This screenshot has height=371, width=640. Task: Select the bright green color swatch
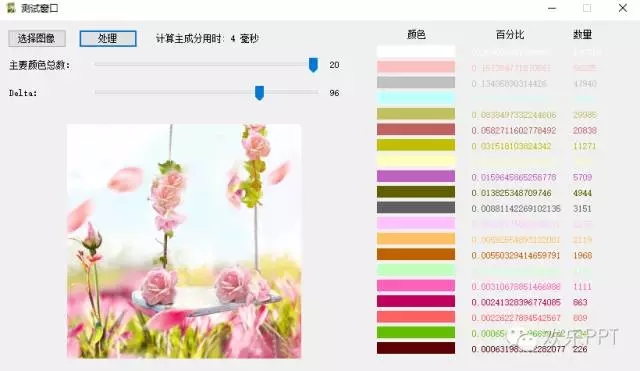pyautogui.click(x=416, y=332)
